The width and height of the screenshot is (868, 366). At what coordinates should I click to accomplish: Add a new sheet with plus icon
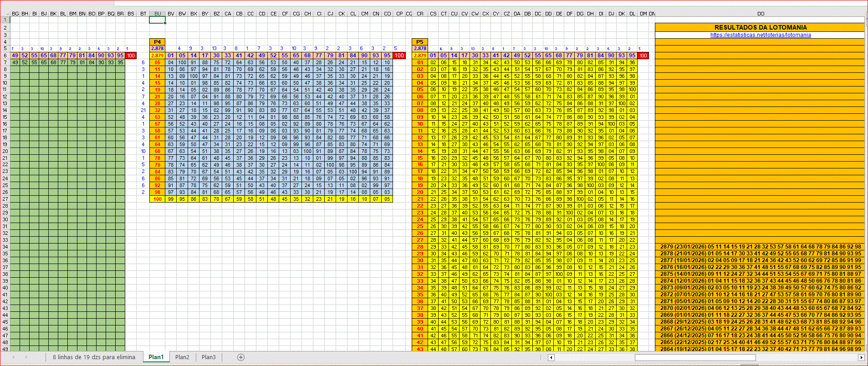pos(241,357)
